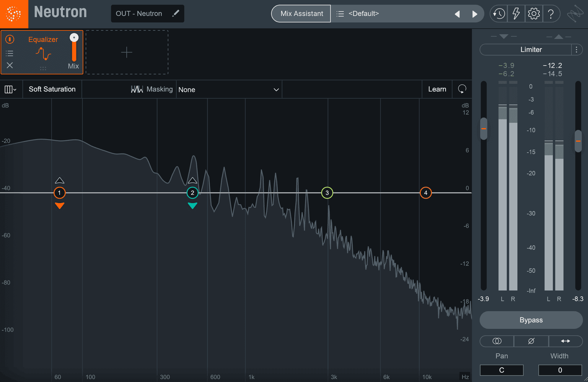
Task: Add a new module with plus slot
Action: coord(127,52)
